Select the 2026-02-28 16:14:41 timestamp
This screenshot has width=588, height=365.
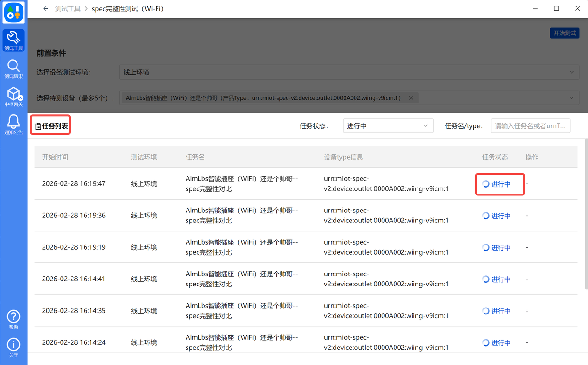73,279
